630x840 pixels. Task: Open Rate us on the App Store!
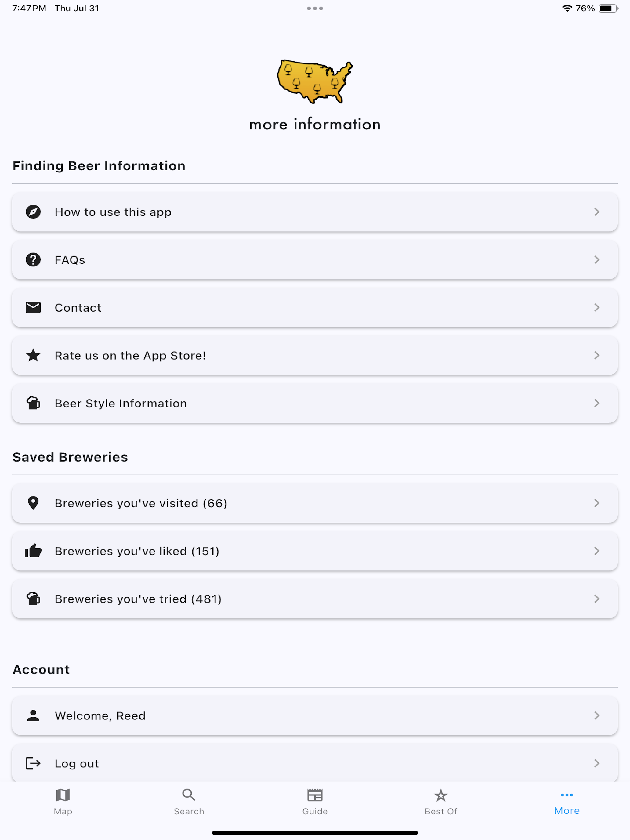tap(315, 355)
